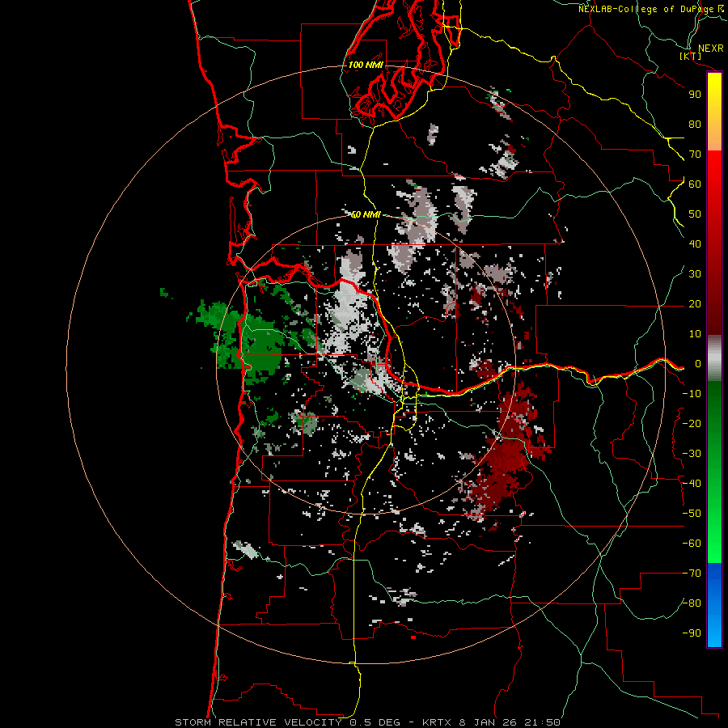The width and height of the screenshot is (728, 728).
Task: Click the 20 value on velocity scale
Action: pos(695,304)
